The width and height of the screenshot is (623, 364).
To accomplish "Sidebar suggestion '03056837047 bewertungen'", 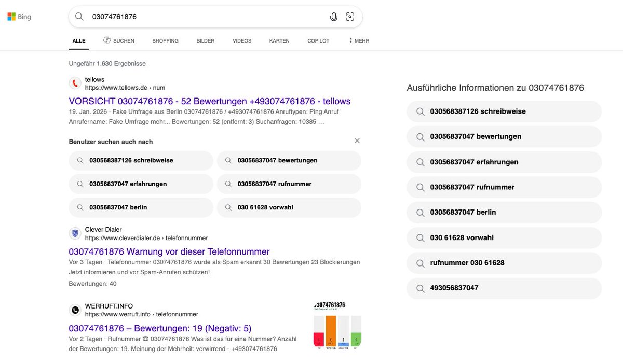I will click(x=504, y=136).
